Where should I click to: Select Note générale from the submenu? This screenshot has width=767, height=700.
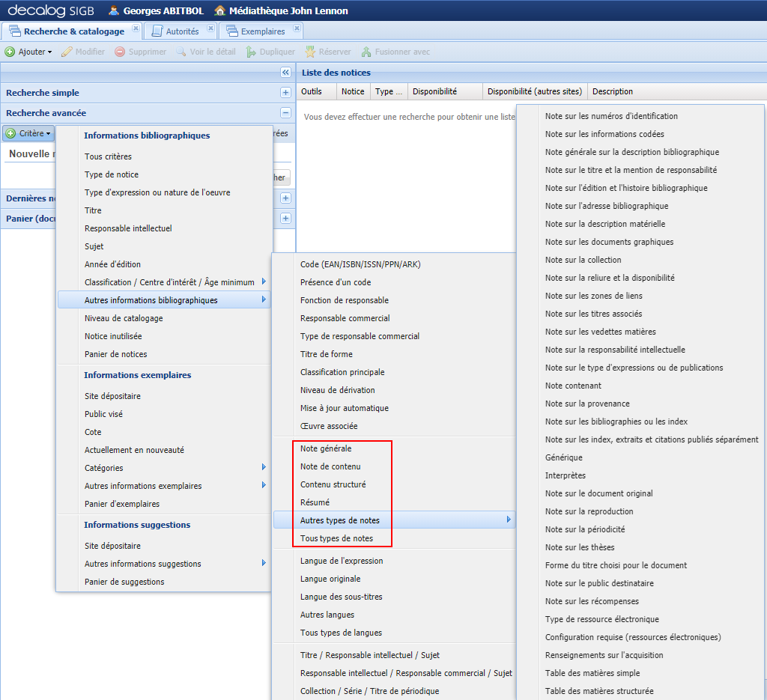326,448
